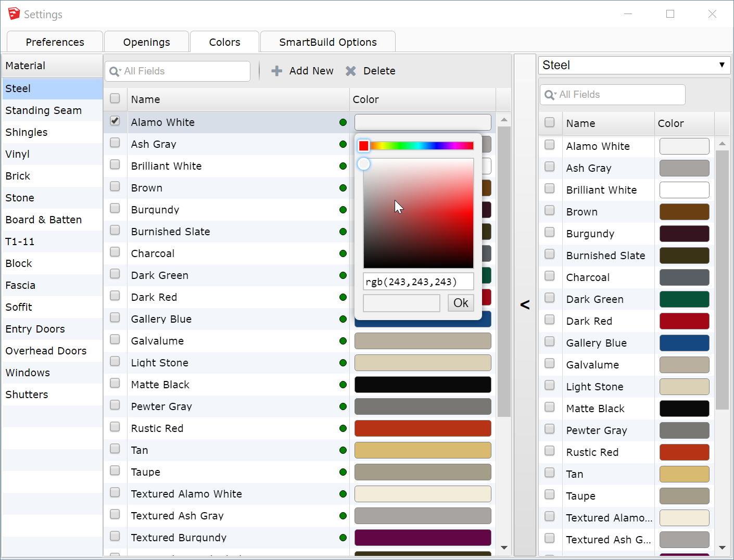Click the green status dot for Rustic Red
Screen dimensions: 734x560
[x=343, y=428]
